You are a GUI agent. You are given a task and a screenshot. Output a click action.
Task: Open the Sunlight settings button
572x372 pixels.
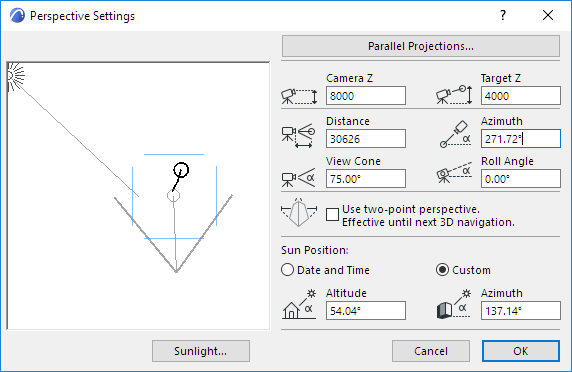tap(201, 351)
